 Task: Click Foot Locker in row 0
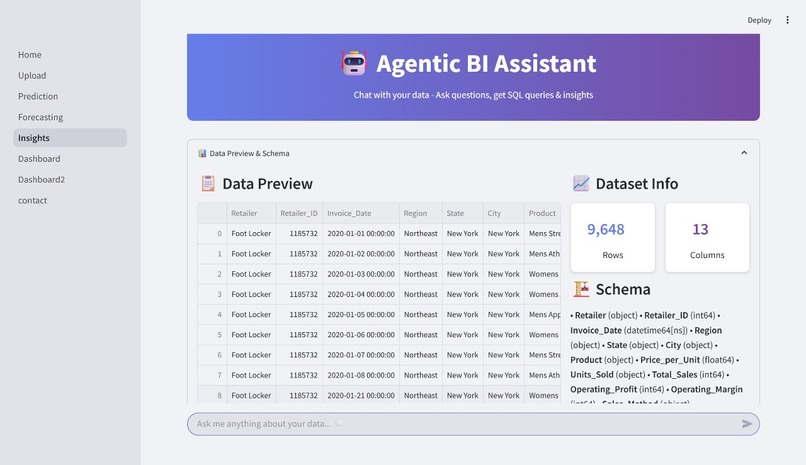coord(251,233)
